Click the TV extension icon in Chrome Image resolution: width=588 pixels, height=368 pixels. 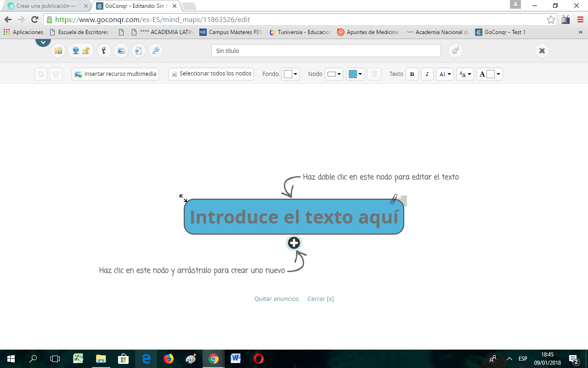tap(566, 20)
